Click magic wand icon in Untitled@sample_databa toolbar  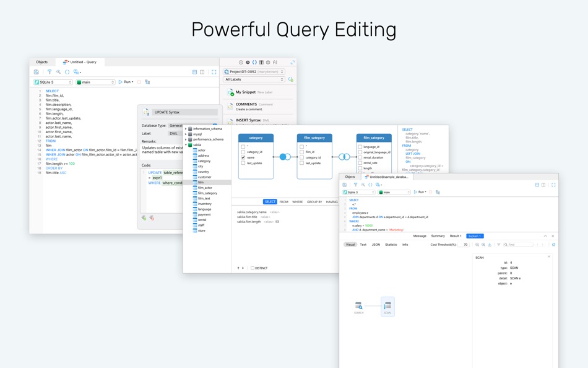coord(363,185)
